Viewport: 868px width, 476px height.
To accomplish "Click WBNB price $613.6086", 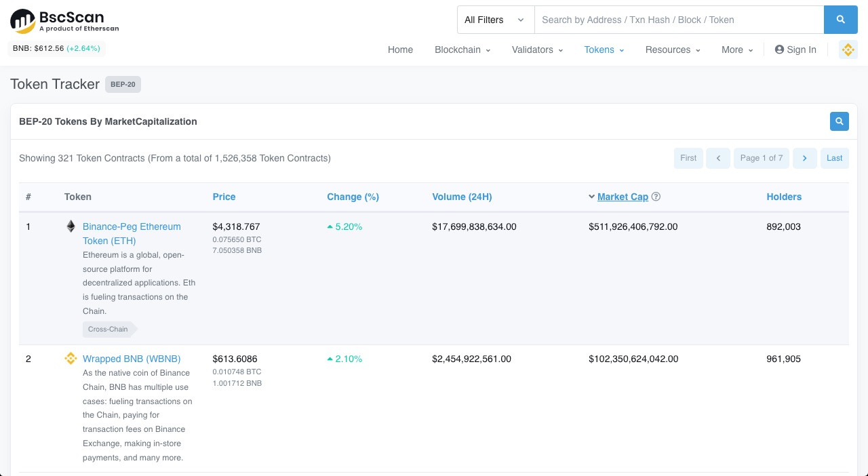I will 235,359.
